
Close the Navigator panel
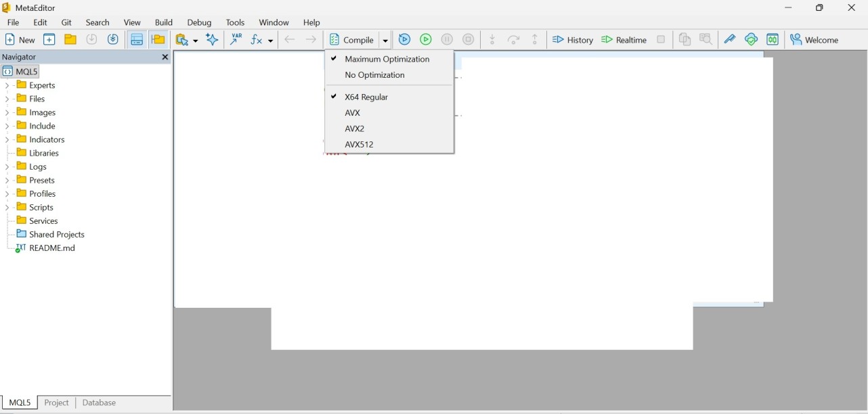click(x=165, y=57)
